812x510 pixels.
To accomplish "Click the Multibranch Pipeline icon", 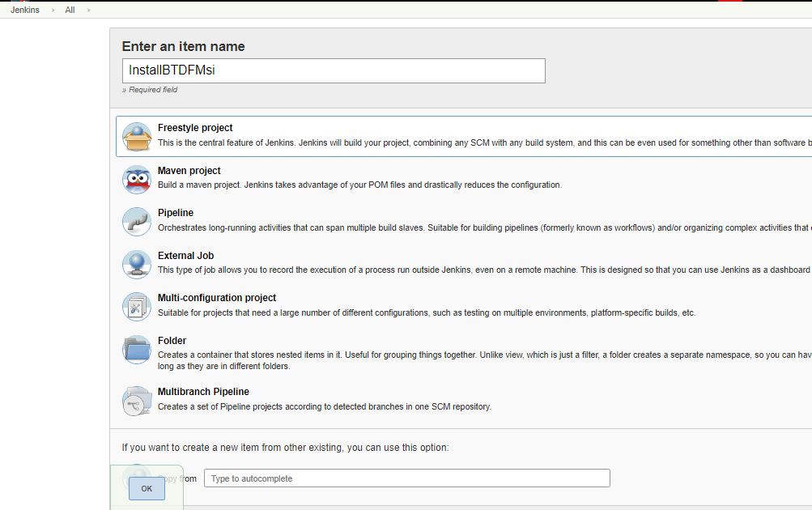I will 137,401.
